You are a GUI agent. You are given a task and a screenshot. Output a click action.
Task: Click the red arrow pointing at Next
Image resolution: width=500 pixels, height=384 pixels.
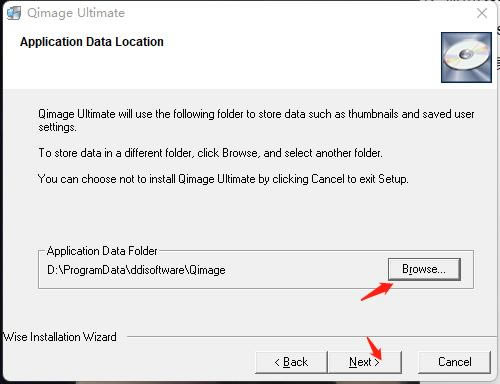tap(375, 348)
